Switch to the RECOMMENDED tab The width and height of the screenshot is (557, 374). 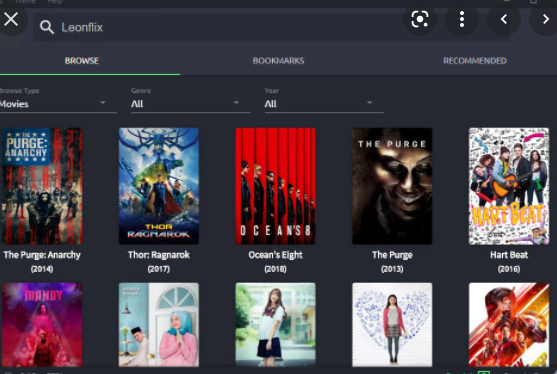[x=475, y=61]
